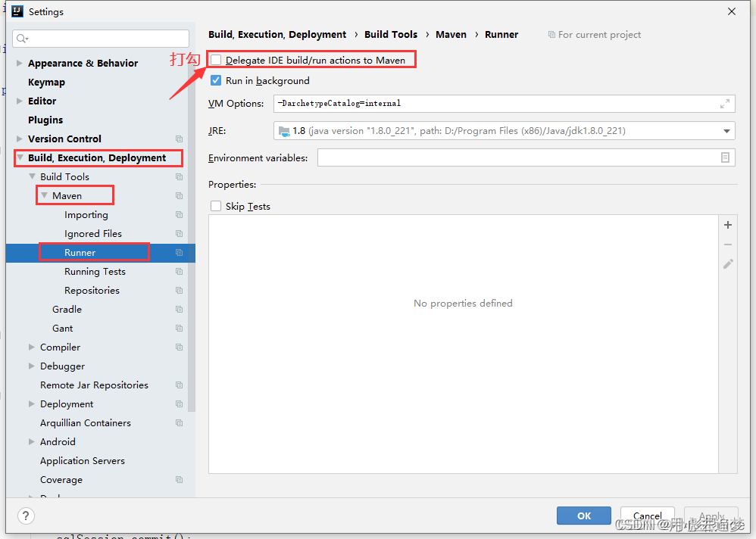Click expand icon in VM Options field

click(724, 104)
